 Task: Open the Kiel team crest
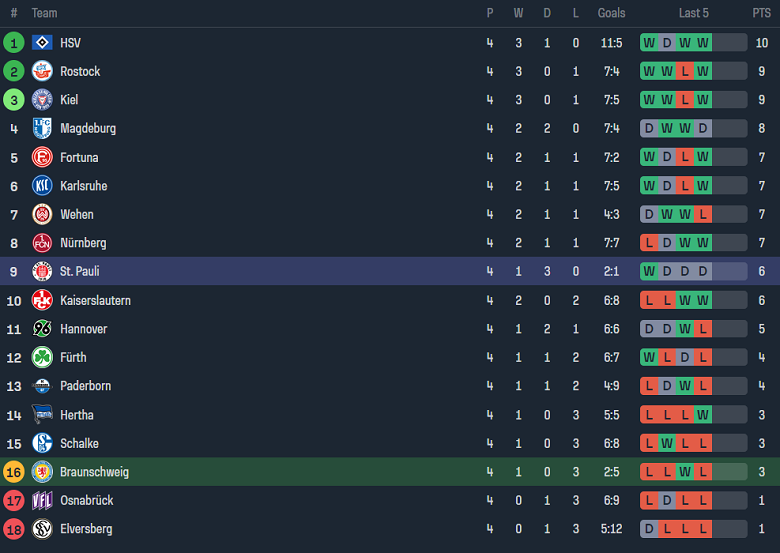[42, 100]
